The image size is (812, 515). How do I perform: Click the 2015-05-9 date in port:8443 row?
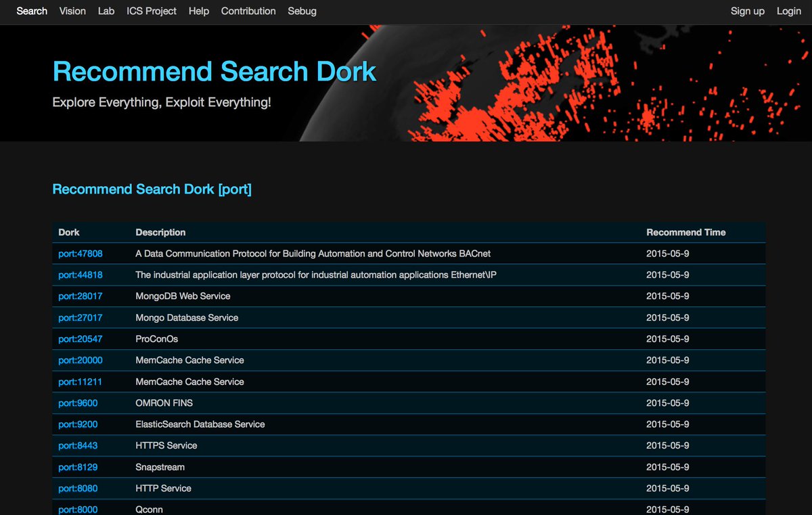(668, 445)
